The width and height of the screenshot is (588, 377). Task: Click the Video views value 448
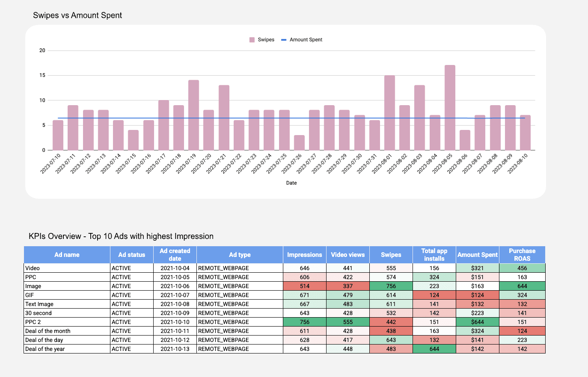[x=348, y=349]
